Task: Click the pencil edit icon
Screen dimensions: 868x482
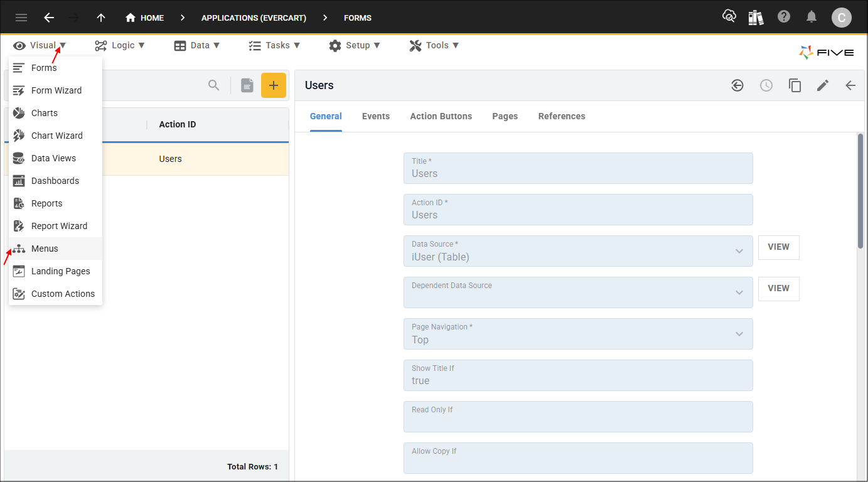Action: 823,85
